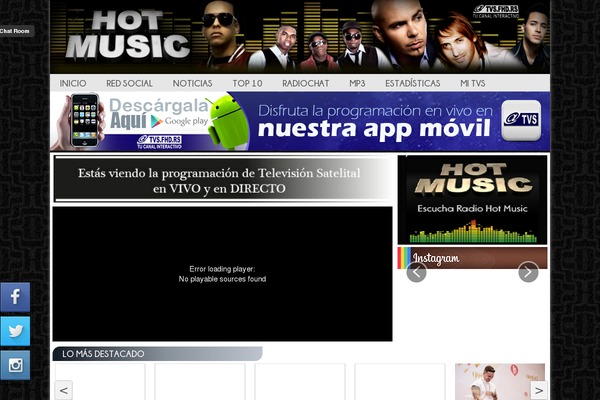Image resolution: width=600 pixels, height=400 pixels.
Task: Open the Instagram camera sidebar icon
Action: tap(15, 365)
